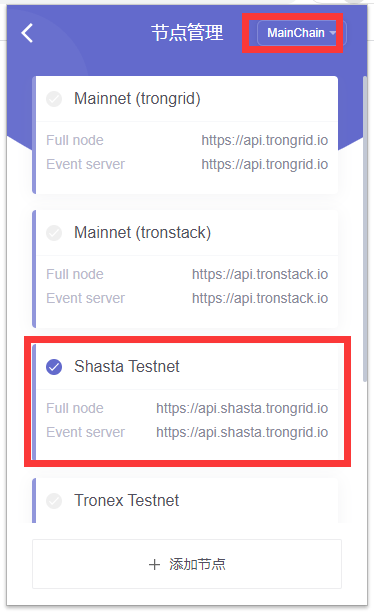
Task: Click the checked Shasta Testnet radio icon
Action: (x=54, y=367)
